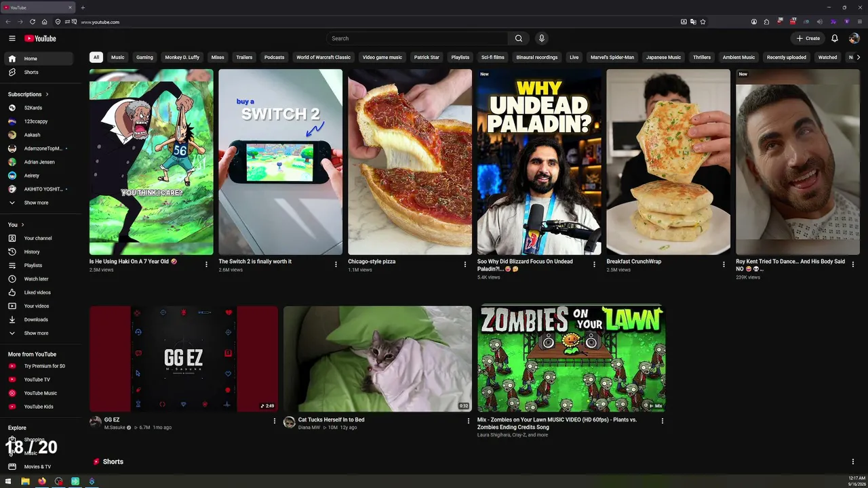
Task: Click the search magnifier button
Action: pyautogui.click(x=519, y=39)
